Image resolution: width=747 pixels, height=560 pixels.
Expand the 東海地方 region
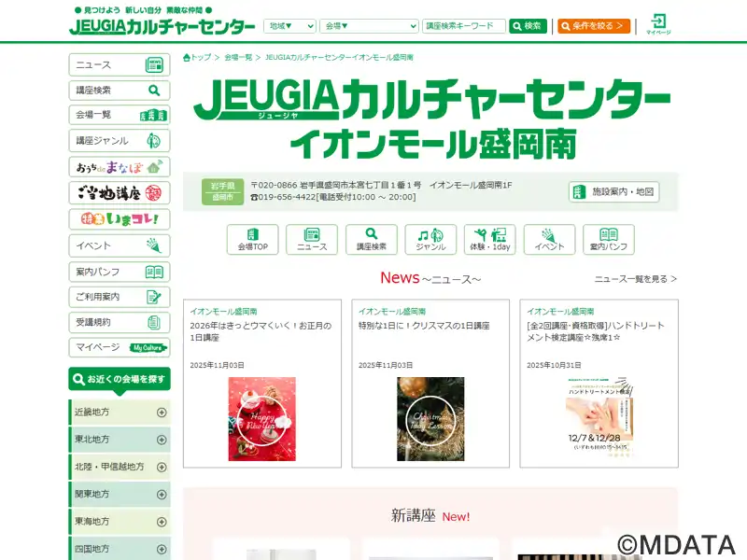coord(120,522)
